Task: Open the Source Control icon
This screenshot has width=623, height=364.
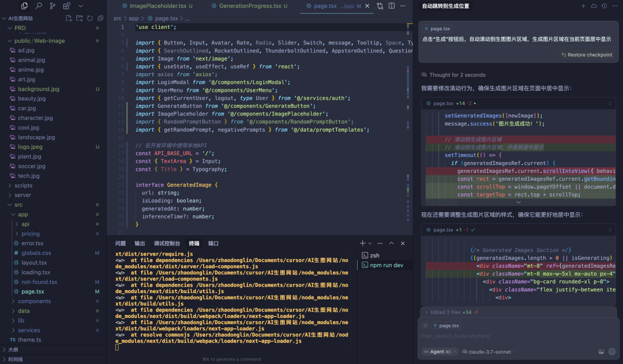Action: 52,6
